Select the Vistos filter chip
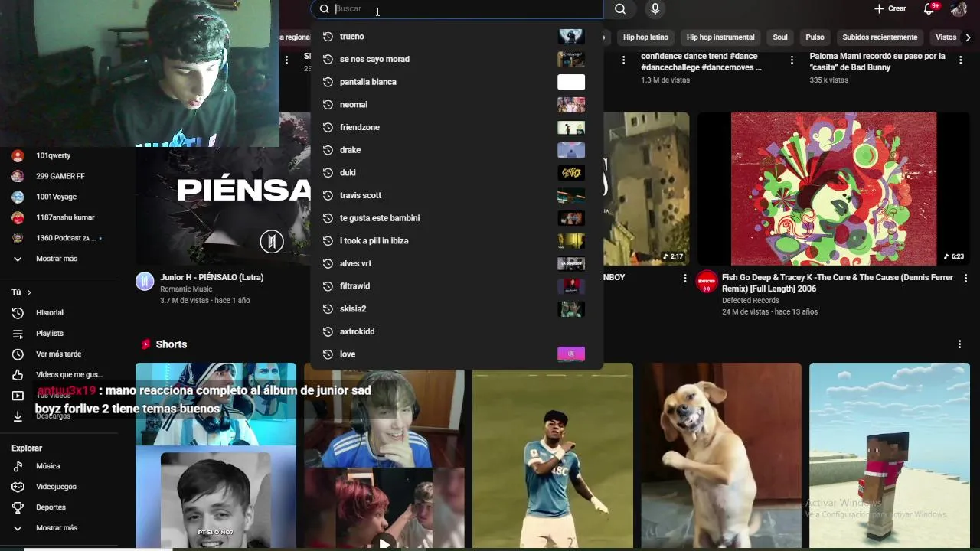980x551 pixels. coord(946,37)
